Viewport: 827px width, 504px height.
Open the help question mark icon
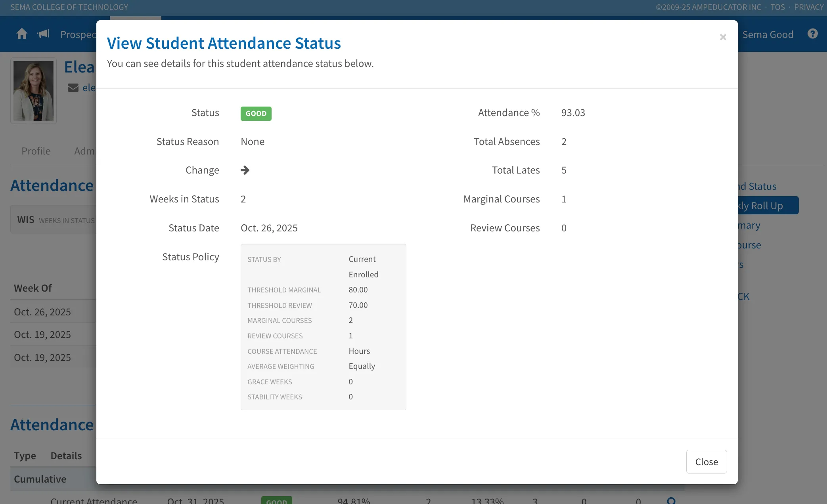813,34
